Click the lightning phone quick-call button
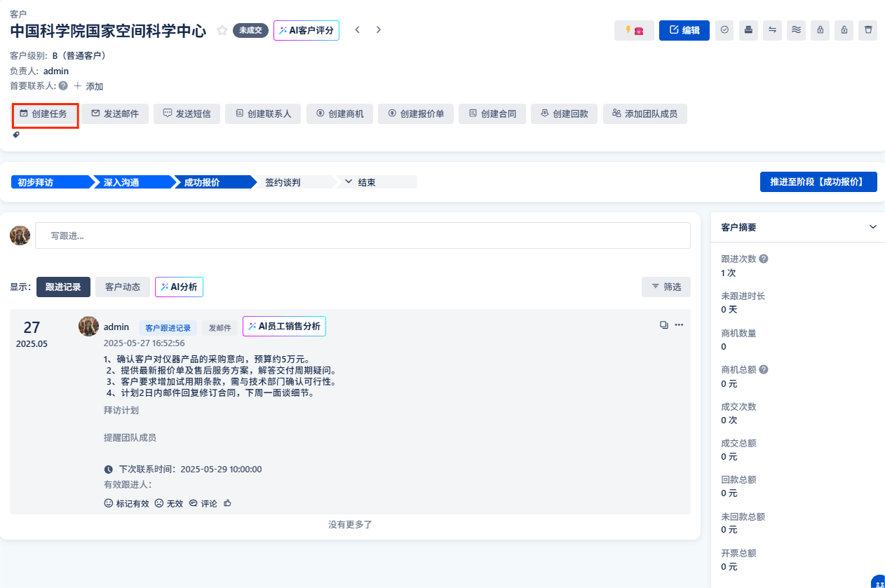 click(x=634, y=30)
